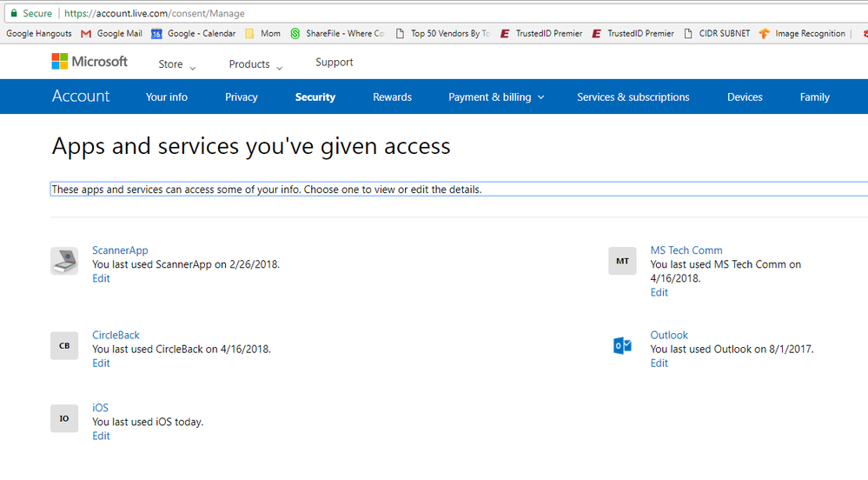Open the CircleBack link

pyautogui.click(x=116, y=335)
